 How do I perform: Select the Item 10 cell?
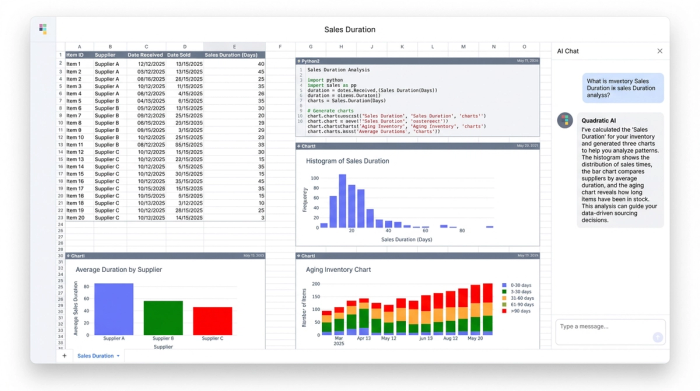click(79, 137)
